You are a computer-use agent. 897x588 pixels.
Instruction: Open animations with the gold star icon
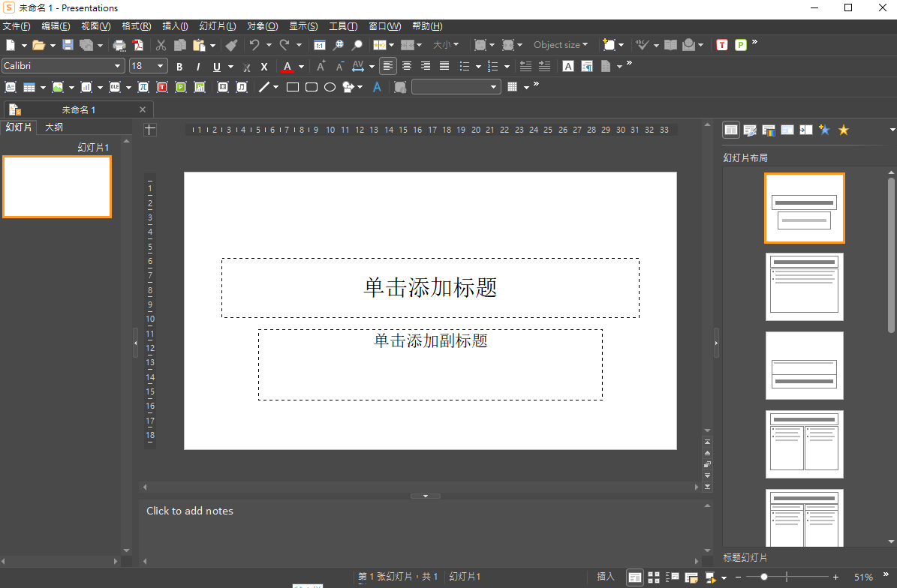pyautogui.click(x=843, y=130)
